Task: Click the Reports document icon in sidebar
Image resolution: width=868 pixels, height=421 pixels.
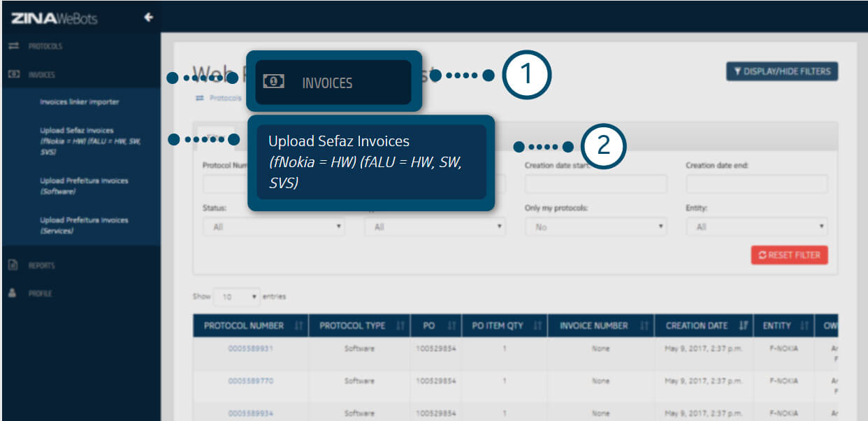Action: pyautogui.click(x=13, y=265)
